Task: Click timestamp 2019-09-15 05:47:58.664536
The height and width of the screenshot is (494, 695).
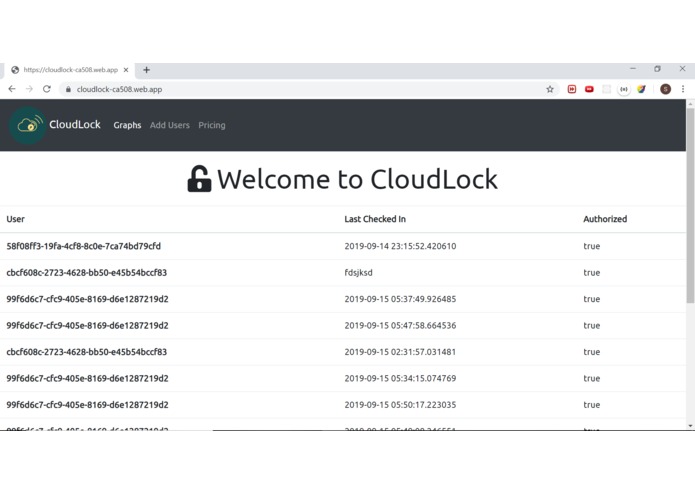Action: click(400, 326)
